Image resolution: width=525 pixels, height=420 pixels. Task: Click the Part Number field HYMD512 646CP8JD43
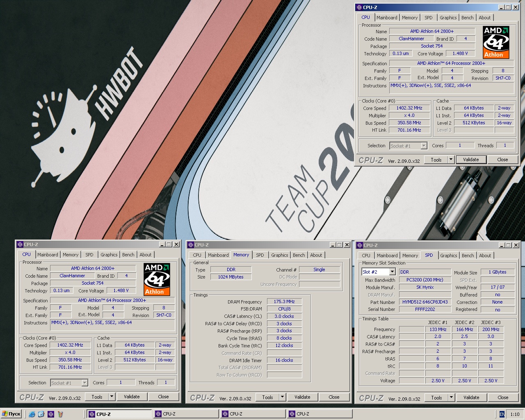click(425, 302)
